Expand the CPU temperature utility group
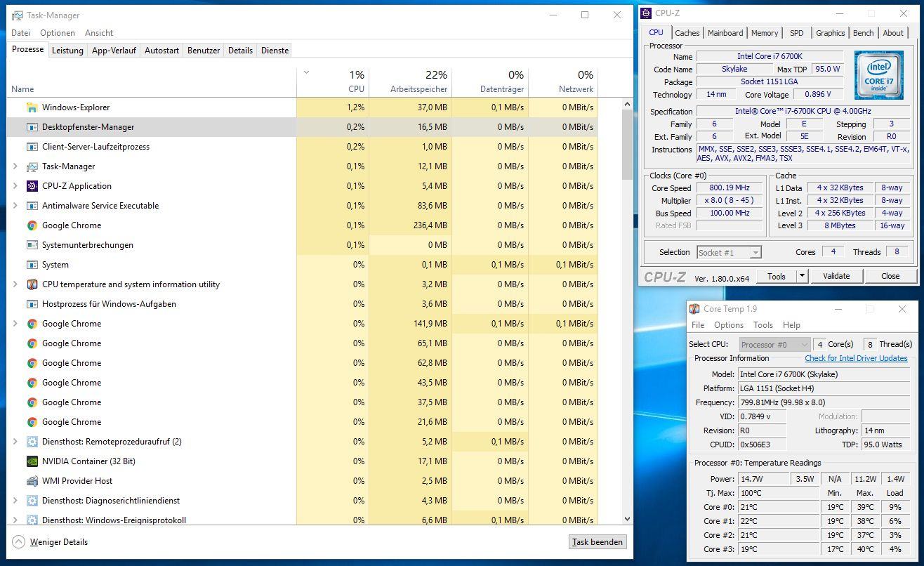924x566 pixels. [15, 284]
